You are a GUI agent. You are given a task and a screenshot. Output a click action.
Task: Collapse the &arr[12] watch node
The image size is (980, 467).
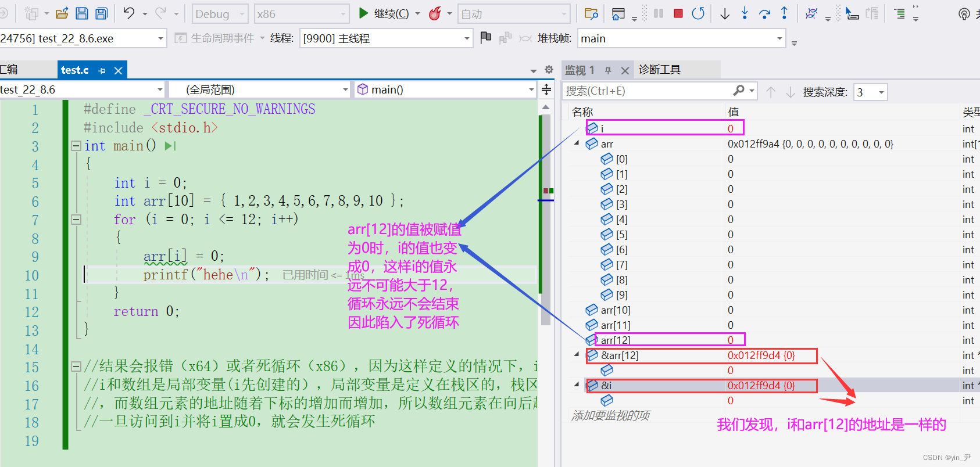tap(577, 354)
